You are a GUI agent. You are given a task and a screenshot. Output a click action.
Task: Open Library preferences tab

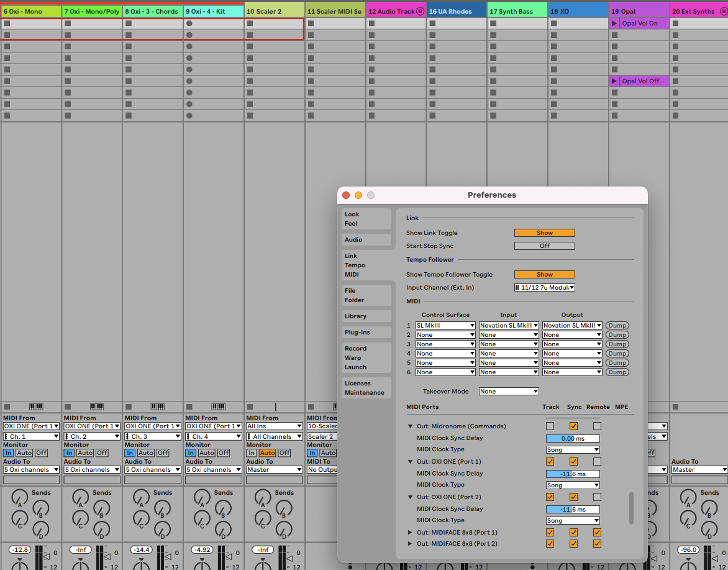click(x=366, y=316)
